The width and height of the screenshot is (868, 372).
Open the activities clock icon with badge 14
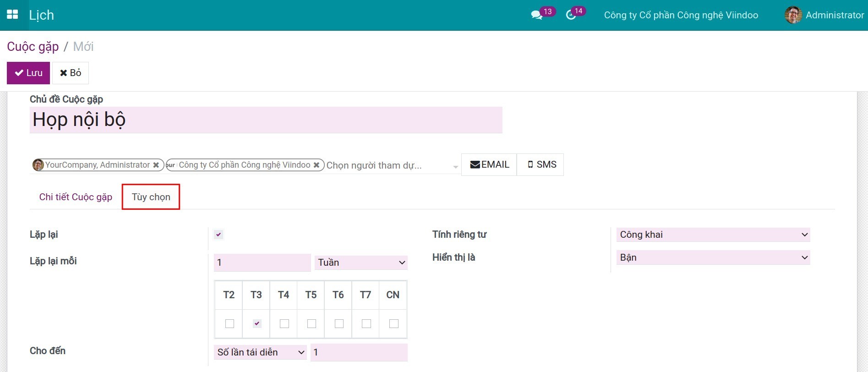coord(571,15)
